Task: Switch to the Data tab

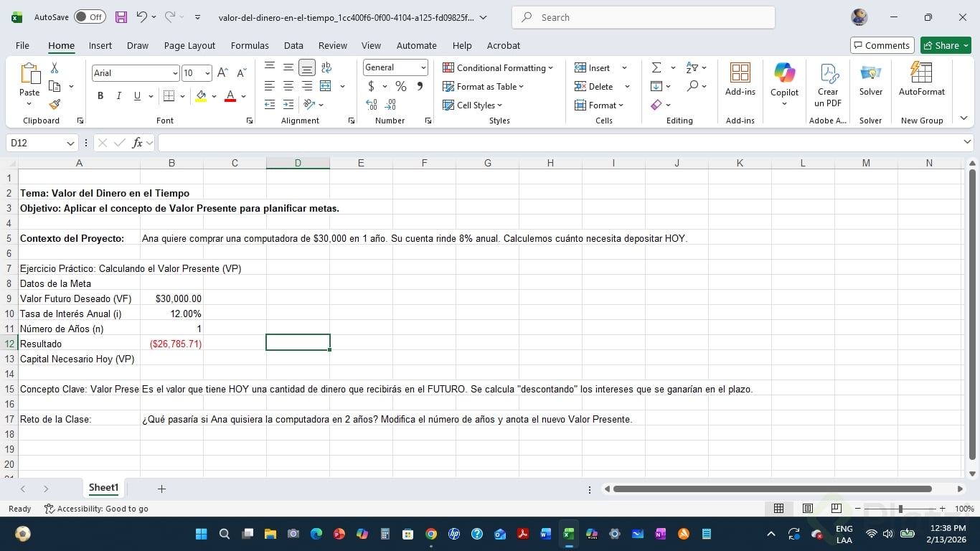Action: tap(293, 45)
